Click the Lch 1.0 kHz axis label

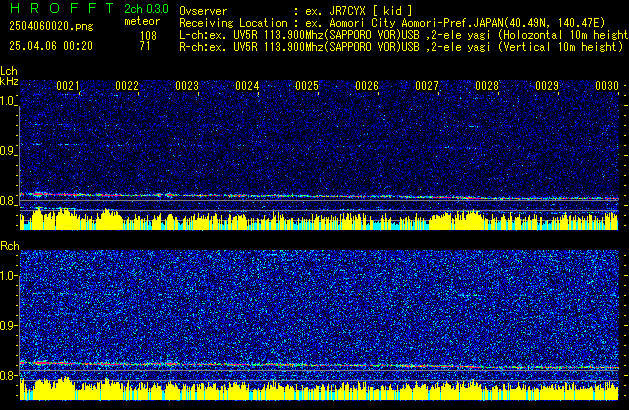coord(8,101)
